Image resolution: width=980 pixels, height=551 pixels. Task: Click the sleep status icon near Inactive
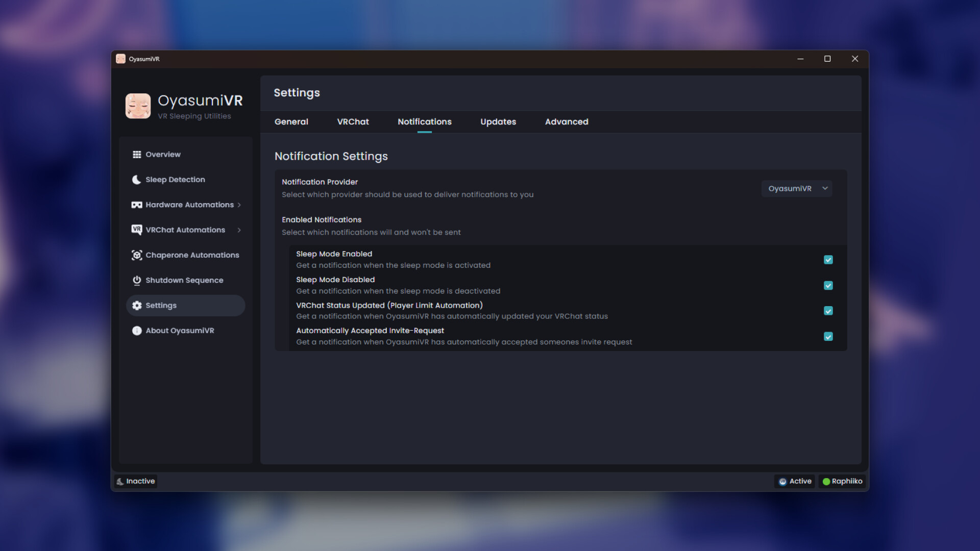point(120,481)
